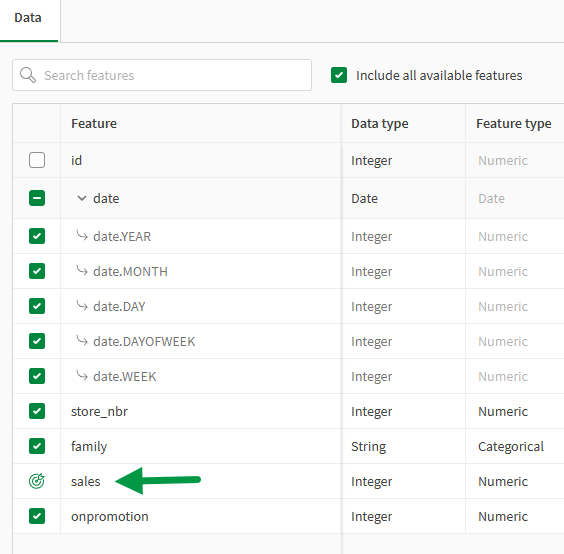Open the Data tab
The height and width of the screenshot is (554, 564).
click(28, 18)
